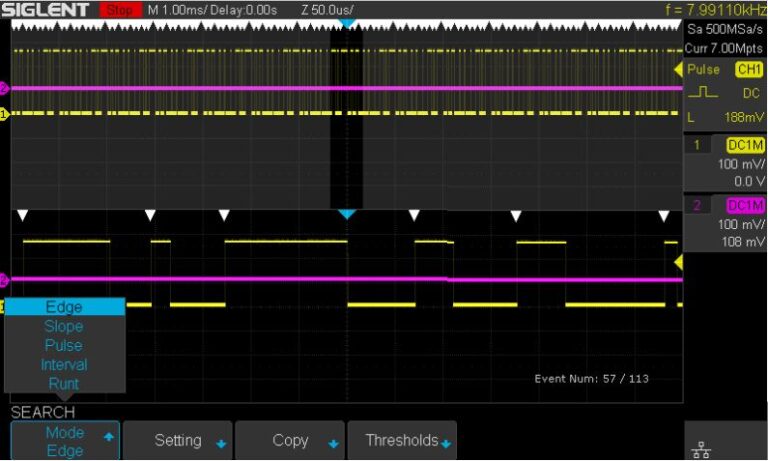768x461 pixels.
Task: Click the pulse trigger polarity icon
Action: point(706,92)
